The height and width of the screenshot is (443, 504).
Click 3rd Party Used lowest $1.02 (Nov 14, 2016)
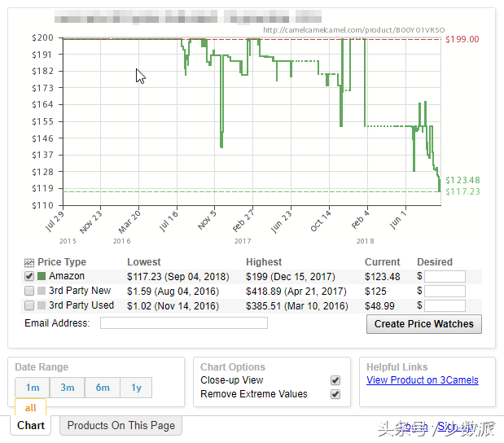pos(173,306)
